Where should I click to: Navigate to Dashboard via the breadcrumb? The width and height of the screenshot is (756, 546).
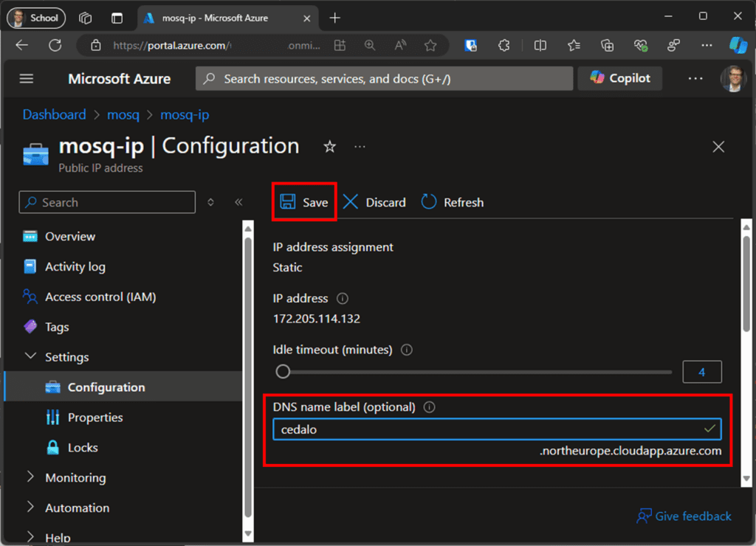(54, 115)
